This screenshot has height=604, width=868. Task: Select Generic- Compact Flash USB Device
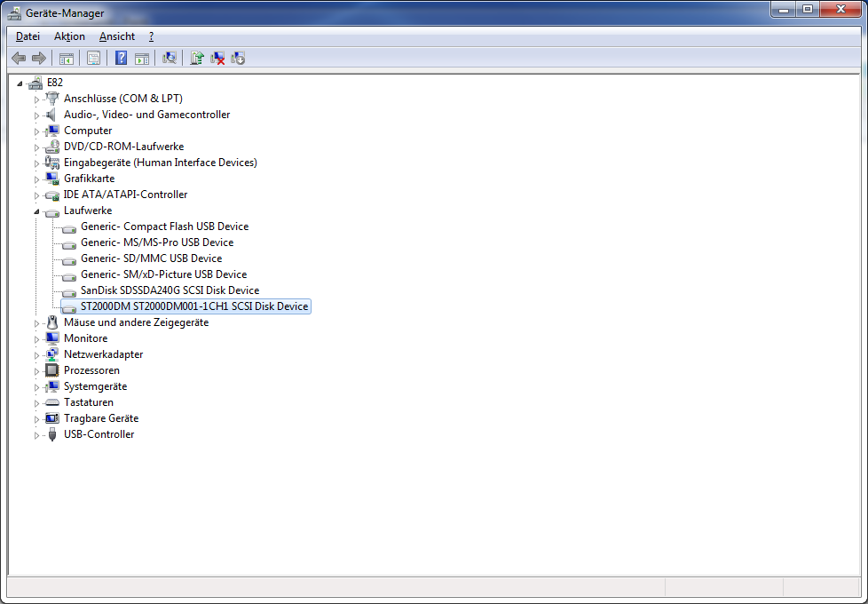pos(164,226)
